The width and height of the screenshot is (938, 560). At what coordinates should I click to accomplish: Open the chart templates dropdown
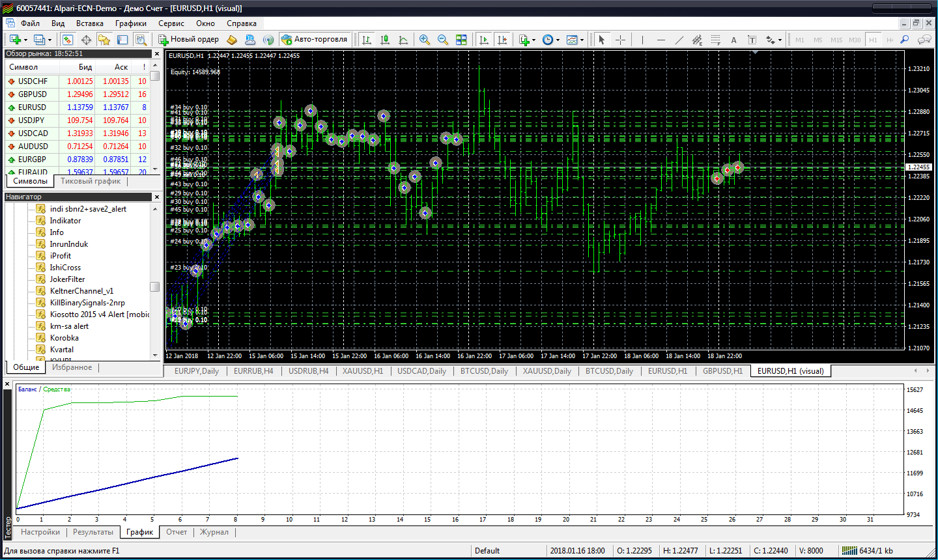tap(582, 40)
